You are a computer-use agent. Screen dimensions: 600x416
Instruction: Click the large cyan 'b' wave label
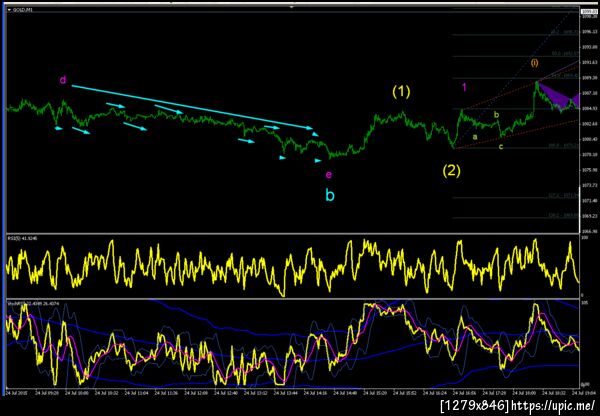pos(329,195)
